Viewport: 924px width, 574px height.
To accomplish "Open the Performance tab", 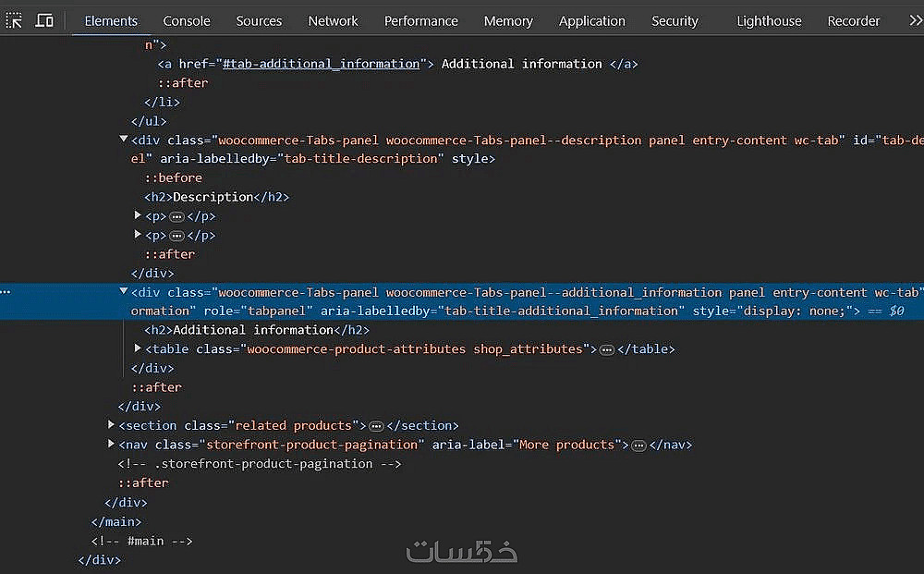I will 420,20.
